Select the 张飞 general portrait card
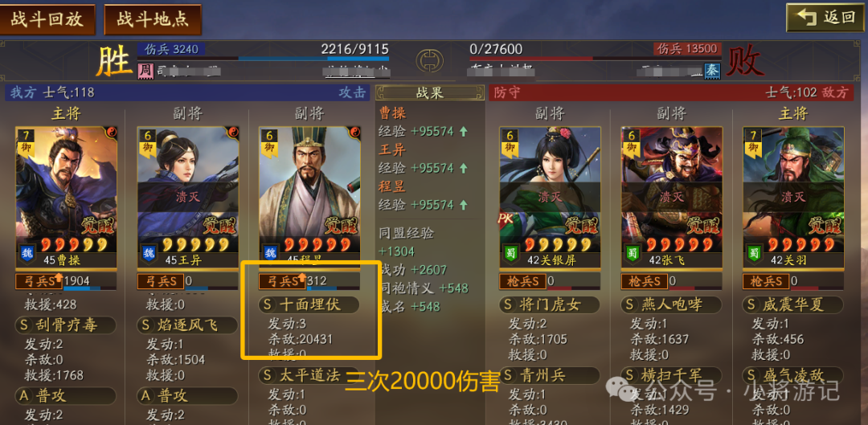Image resolution: width=868 pixels, height=425 pixels. (671, 197)
